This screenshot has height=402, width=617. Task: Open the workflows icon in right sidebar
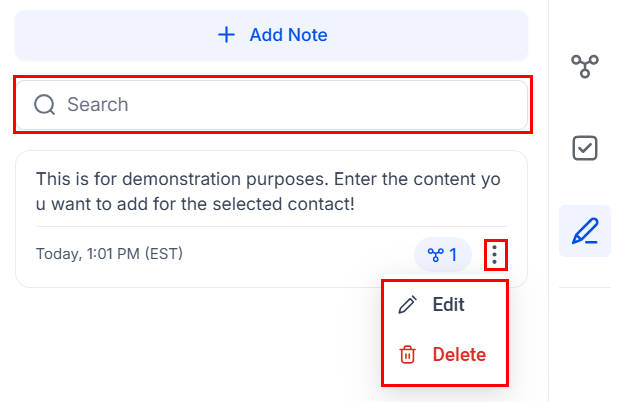(x=584, y=66)
